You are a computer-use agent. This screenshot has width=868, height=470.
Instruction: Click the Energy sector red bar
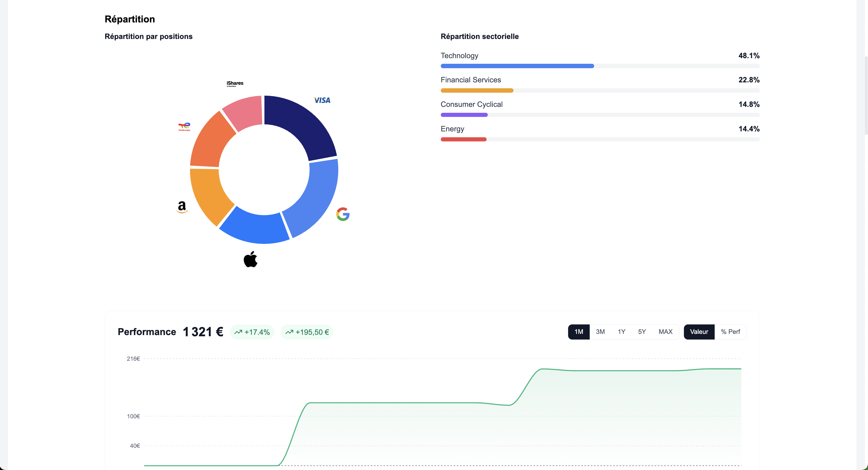tap(463, 139)
